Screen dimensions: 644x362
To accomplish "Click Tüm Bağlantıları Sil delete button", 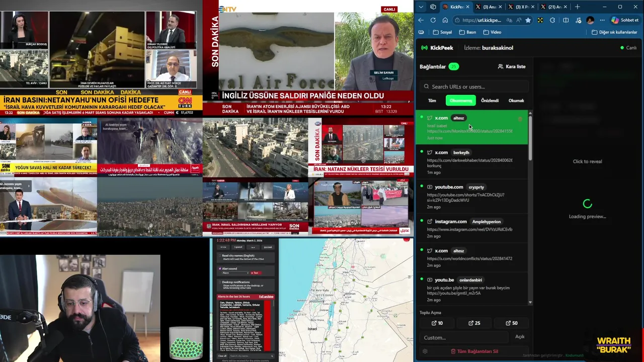I will 474,351.
